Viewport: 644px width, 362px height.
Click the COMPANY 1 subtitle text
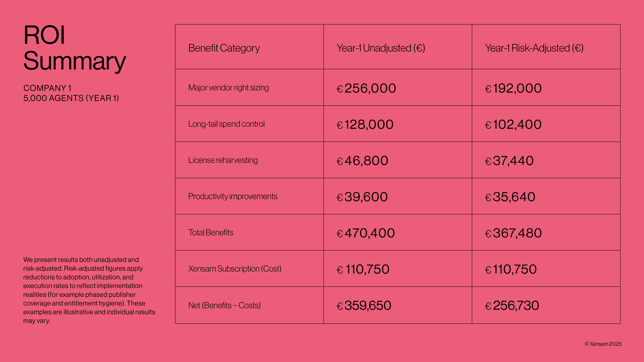point(47,88)
